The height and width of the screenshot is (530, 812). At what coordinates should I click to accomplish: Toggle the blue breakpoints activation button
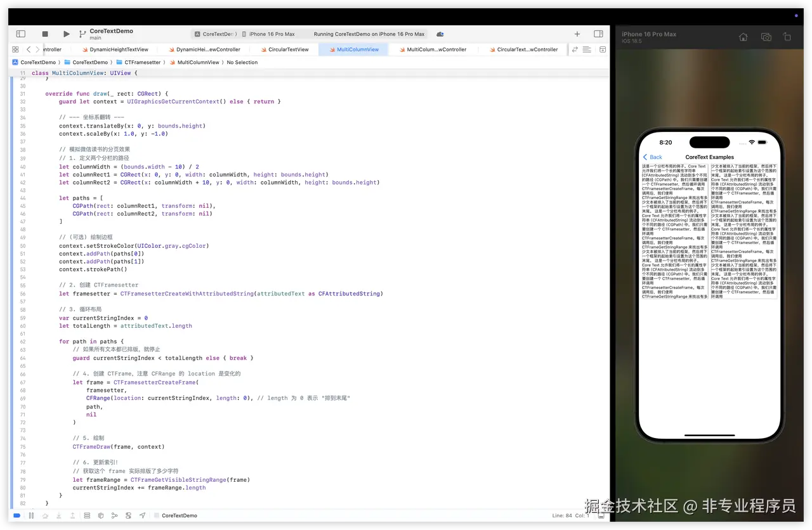pyautogui.click(x=16, y=515)
